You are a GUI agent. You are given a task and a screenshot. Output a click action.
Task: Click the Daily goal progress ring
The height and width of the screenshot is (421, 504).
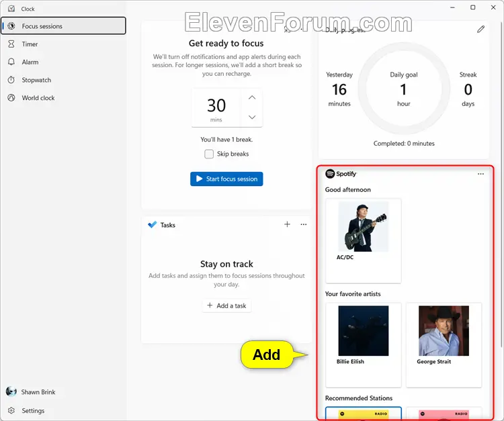[404, 89]
